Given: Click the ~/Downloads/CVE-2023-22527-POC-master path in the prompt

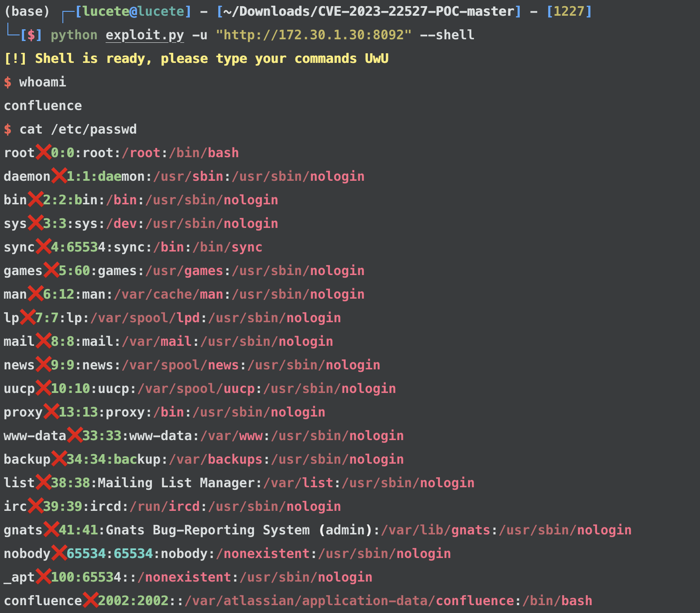Looking at the screenshot, I should (x=368, y=11).
